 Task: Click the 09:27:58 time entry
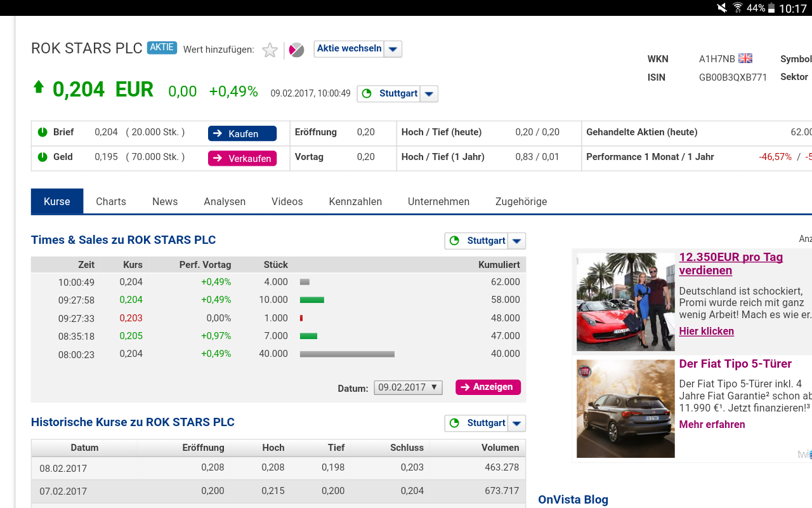[76, 300]
